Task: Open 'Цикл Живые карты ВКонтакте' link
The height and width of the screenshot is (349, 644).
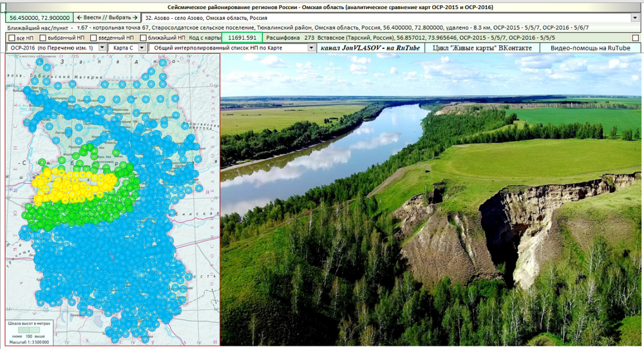Action: click(482, 48)
